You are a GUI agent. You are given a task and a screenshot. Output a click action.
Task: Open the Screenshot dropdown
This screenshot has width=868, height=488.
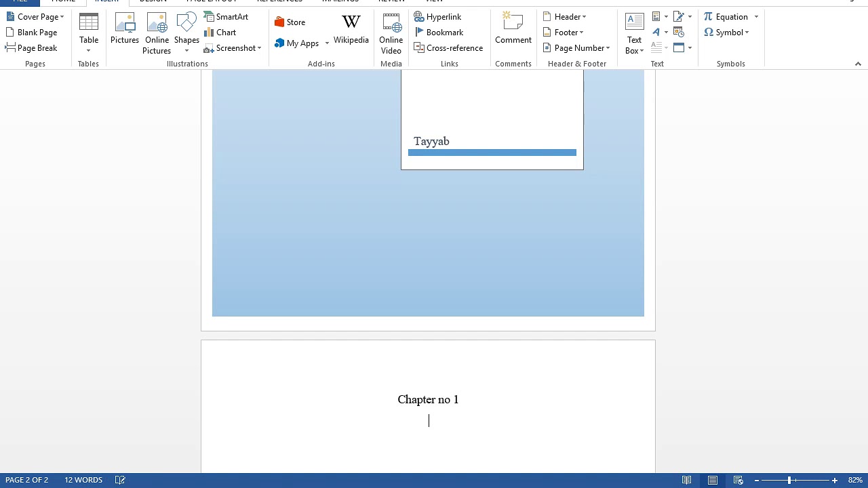(233, 47)
